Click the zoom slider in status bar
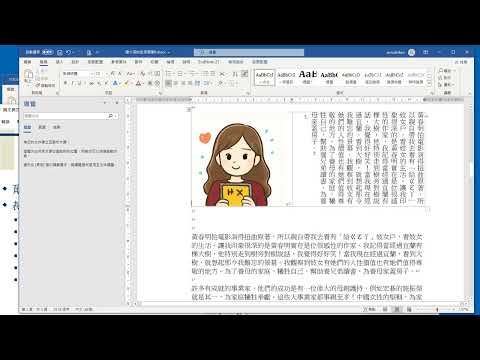 click(x=438, y=310)
